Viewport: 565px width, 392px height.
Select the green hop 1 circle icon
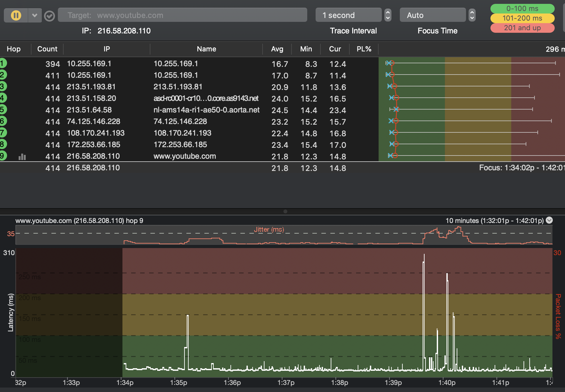coord(3,63)
